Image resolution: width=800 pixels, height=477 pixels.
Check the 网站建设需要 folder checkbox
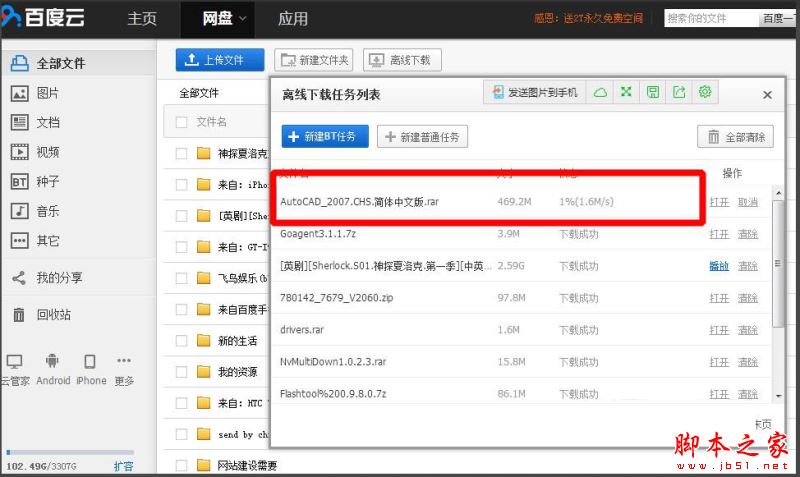click(181, 465)
